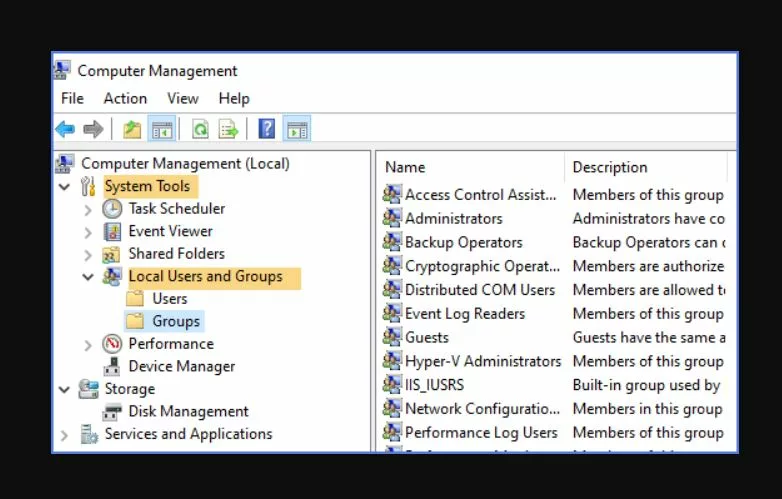Open the View menu

[x=183, y=98]
